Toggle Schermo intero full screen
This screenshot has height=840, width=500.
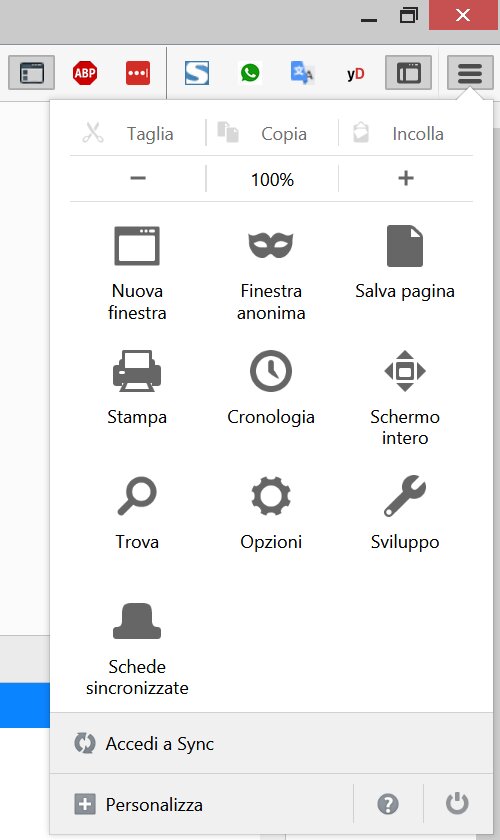[405, 398]
